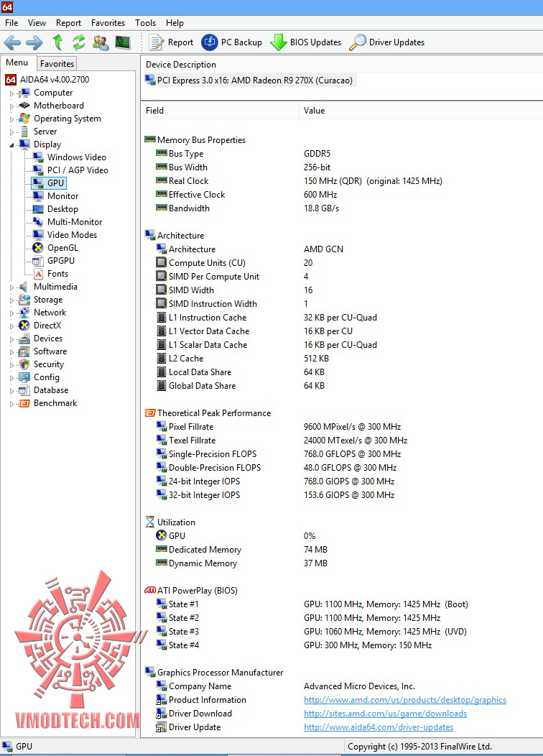543x756 pixels.
Task: Switch to the Favorites tab
Action: pyautogui.click(x=57, y=64)
